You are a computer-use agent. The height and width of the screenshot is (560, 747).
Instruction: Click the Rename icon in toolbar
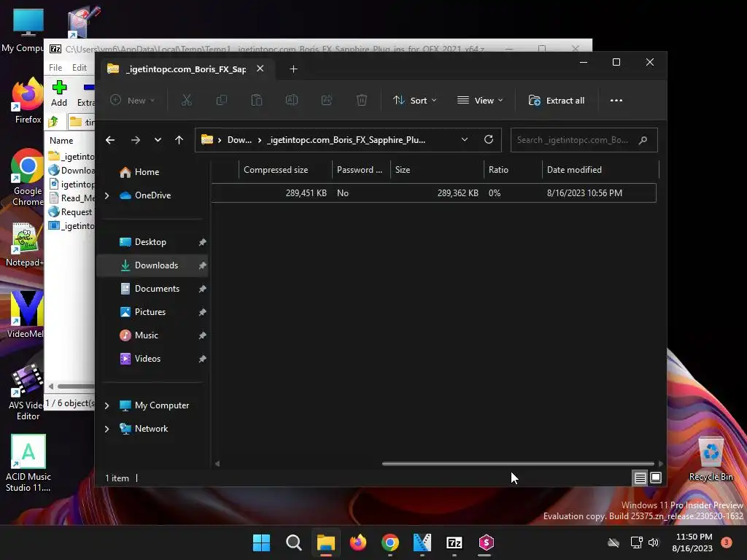click(x=292, y=101)
